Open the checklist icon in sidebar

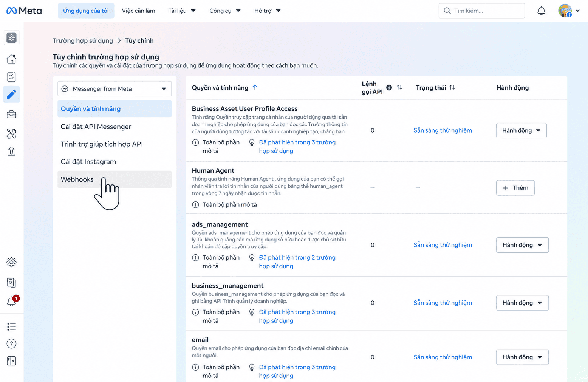tap(11, 77)
